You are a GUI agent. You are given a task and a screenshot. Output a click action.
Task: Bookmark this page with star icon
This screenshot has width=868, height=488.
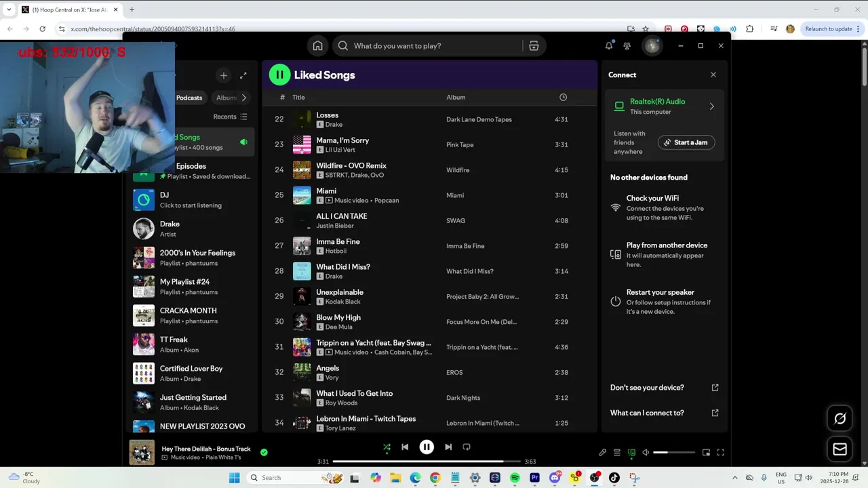pyautogui.click(x=646, y=28)
